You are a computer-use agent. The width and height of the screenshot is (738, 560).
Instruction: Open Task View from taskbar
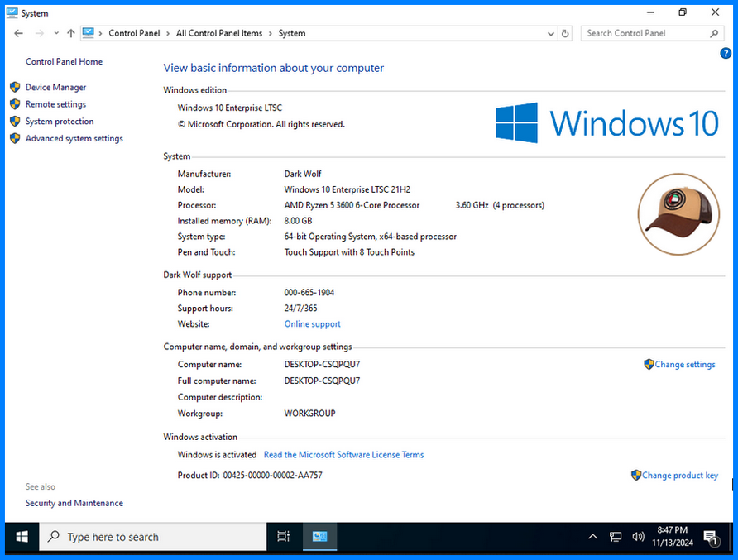(x=283, y=537)
